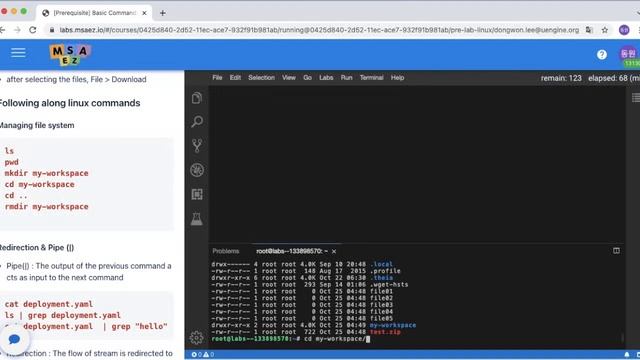Click the 'pwd' command text

tap(11, 162)
